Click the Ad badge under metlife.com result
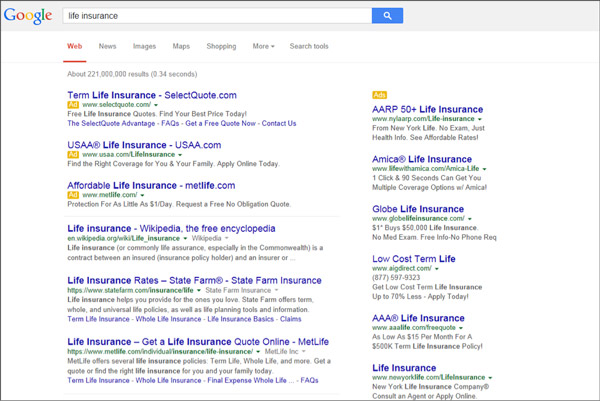 point(73,195)
